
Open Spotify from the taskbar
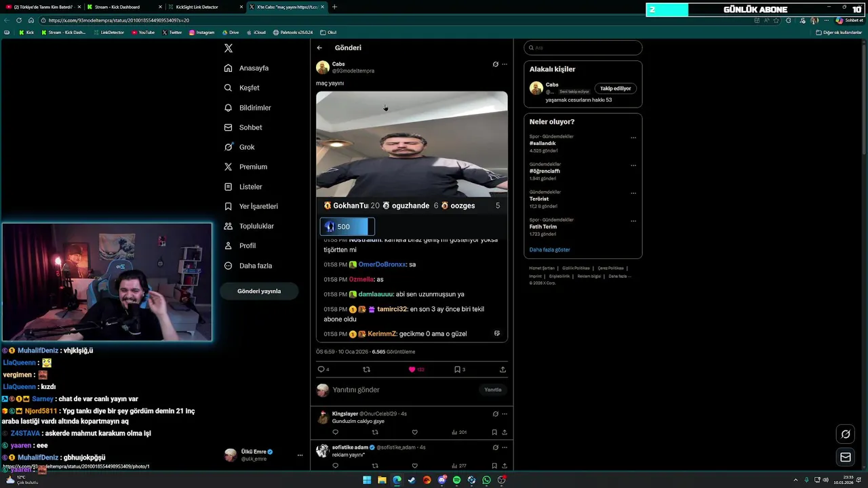pyautogui.click(x=456, y=480)
